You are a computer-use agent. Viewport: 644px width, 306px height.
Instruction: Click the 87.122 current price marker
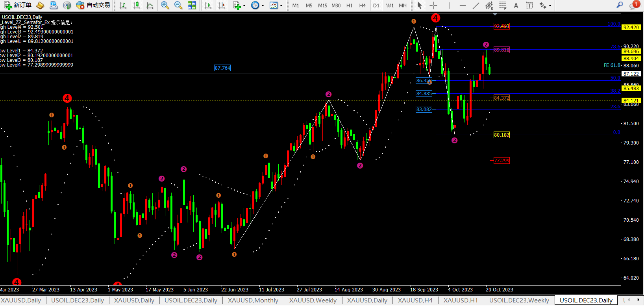pyautogui.click(x=631, y=74)
